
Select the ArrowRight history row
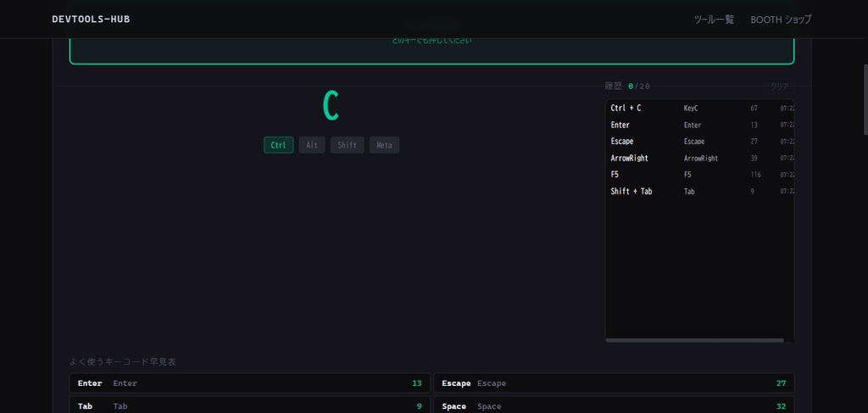[700, 159]
